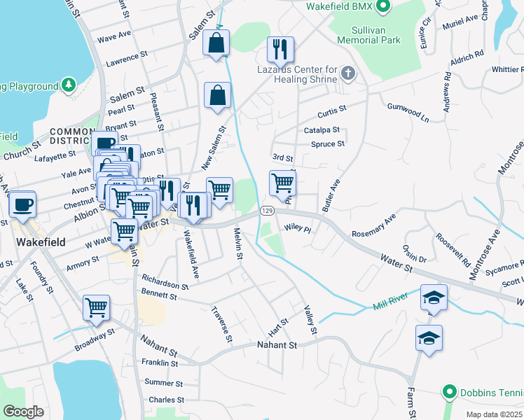
Task: Click the restaurant marker near Lazarus Center
Action: coord(280,49)
